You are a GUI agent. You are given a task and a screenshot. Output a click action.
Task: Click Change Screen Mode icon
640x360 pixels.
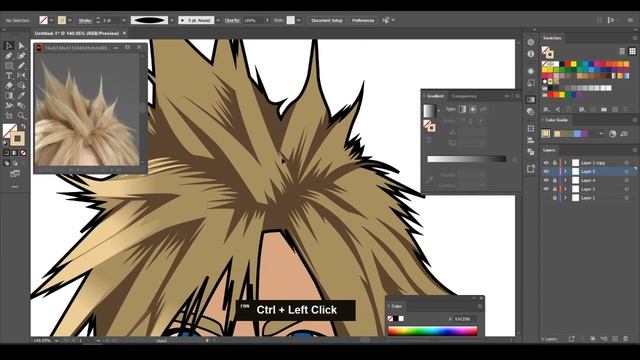pos(15,174)
